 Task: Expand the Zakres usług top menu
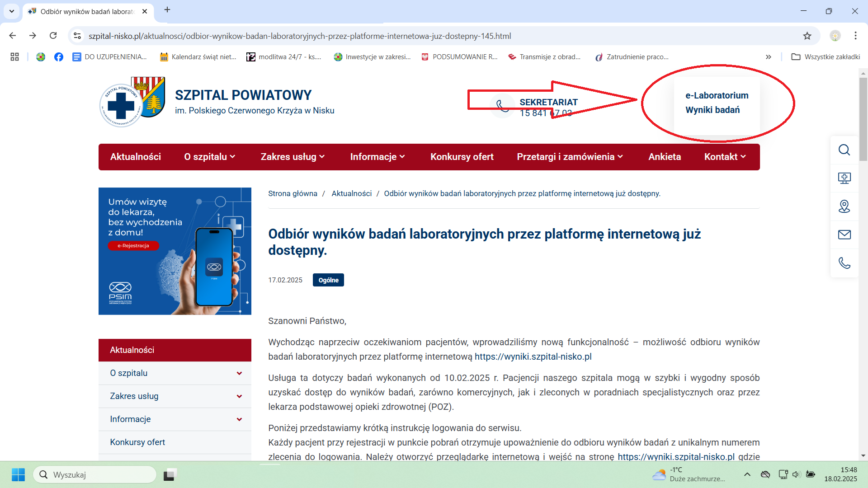[292, 157]
